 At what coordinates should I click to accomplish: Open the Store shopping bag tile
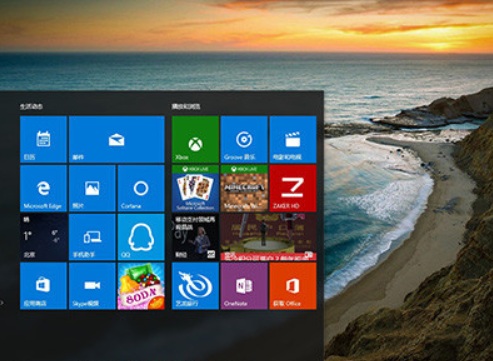pyautogui.click(x=43, y=286)
